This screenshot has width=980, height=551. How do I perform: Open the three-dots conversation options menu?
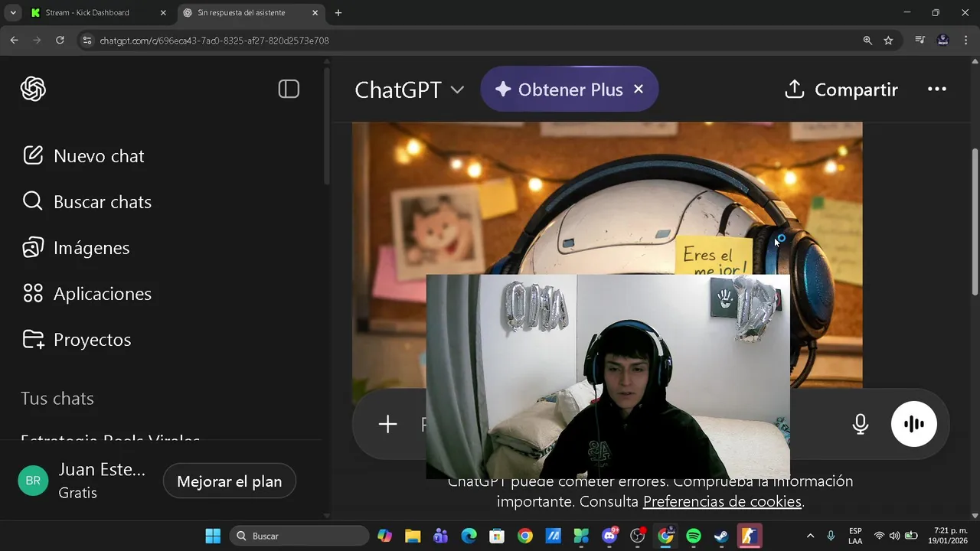[937, 90]
